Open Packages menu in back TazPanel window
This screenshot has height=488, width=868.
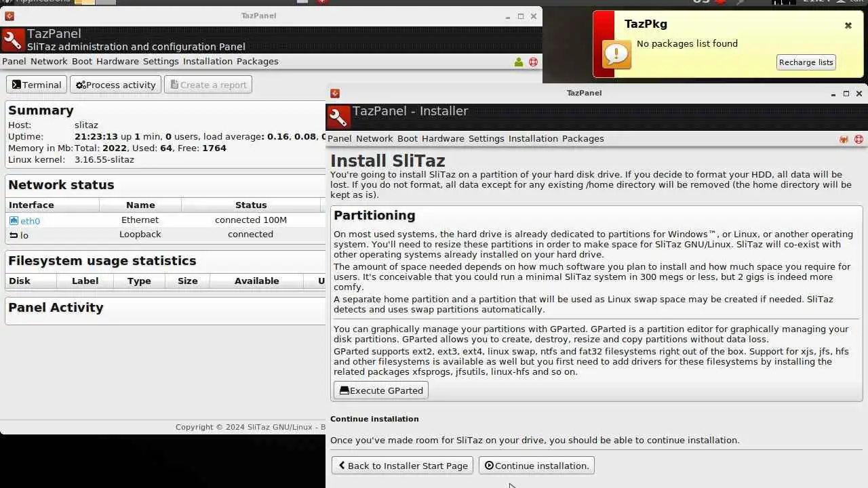[258, 61]
